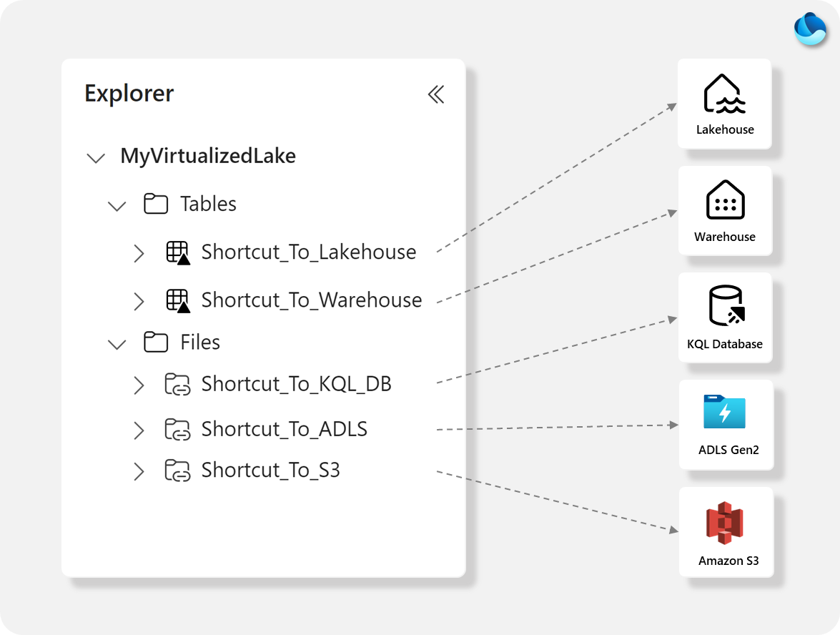Expand the Shortcut_To_ADLS chevron
The height and width of the screenshot is (635, 840).
tap(139, 430)
